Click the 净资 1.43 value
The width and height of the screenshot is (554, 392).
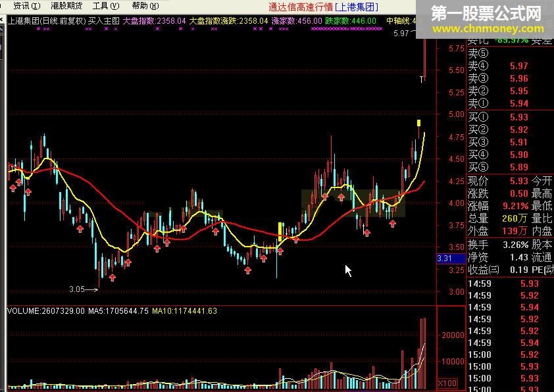tap(519, 257)
